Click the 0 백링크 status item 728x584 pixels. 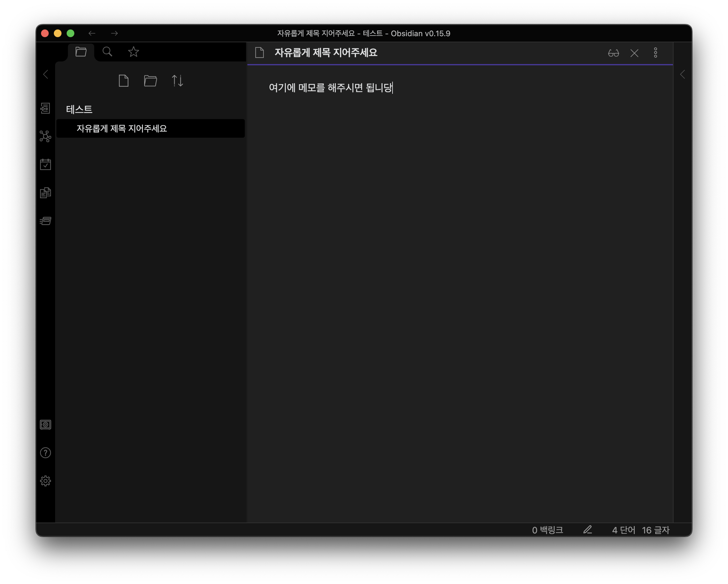[x=547, y=530]
